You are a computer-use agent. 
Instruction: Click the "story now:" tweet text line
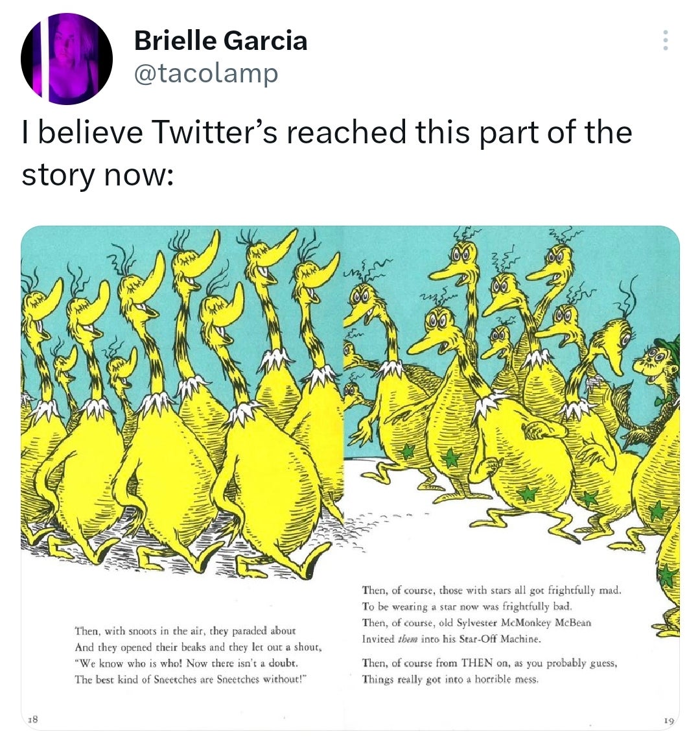pos(98,175)
